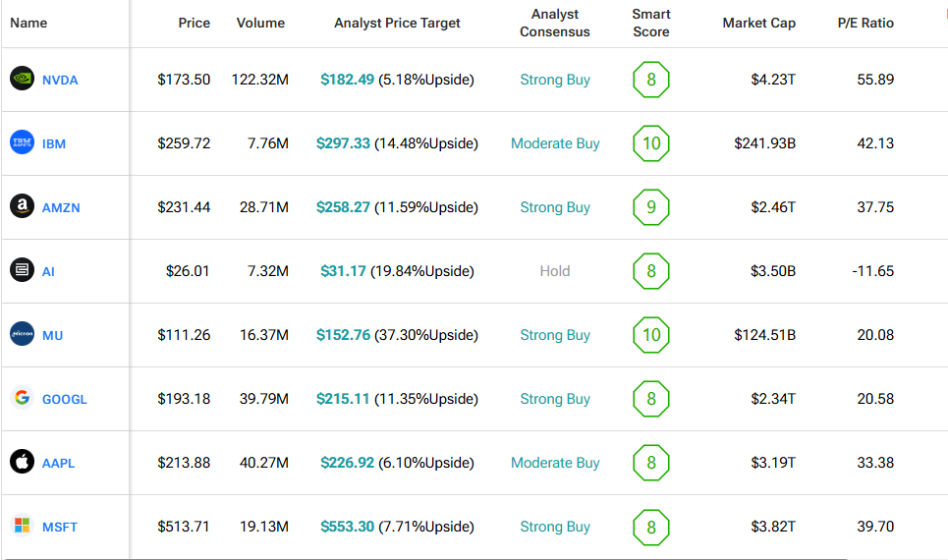Open the IBM ticker link
Viewport: 948px width, 560px height.
(54, 144)
